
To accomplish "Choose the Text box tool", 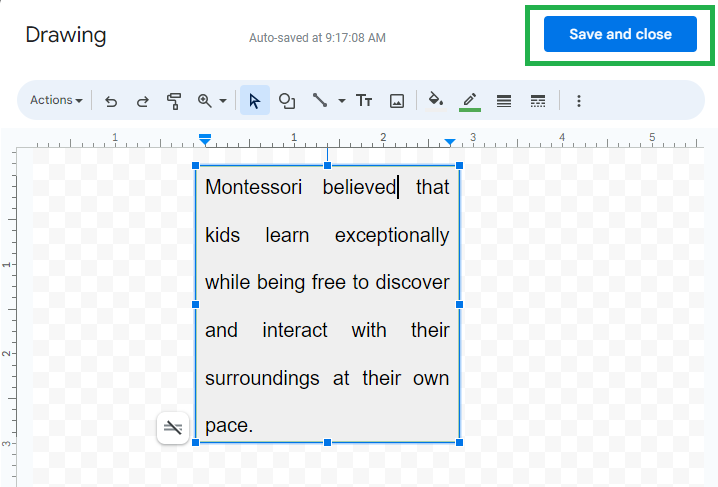I will [x=365, y=100].
